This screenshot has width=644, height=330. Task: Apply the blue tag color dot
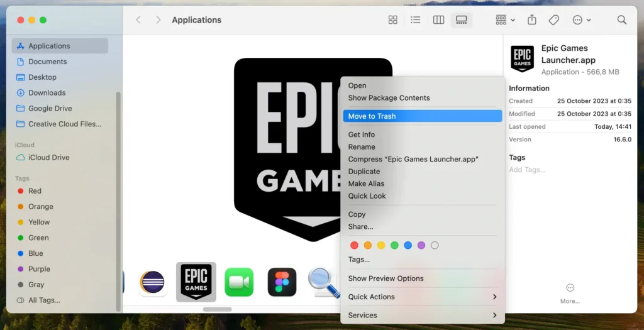pyautogui.click(x=408, y=245)
